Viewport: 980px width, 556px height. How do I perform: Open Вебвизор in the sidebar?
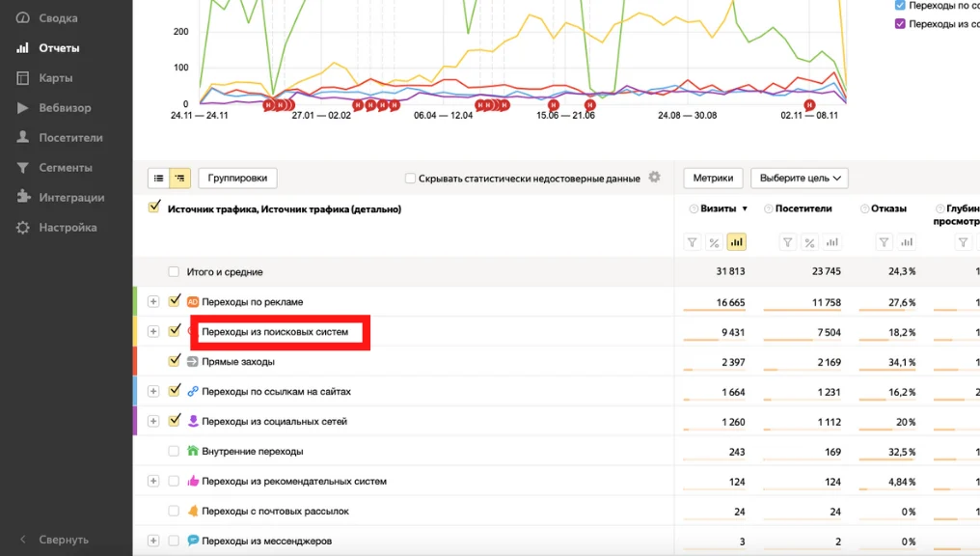pyautogui.click(x=65, y=107)
